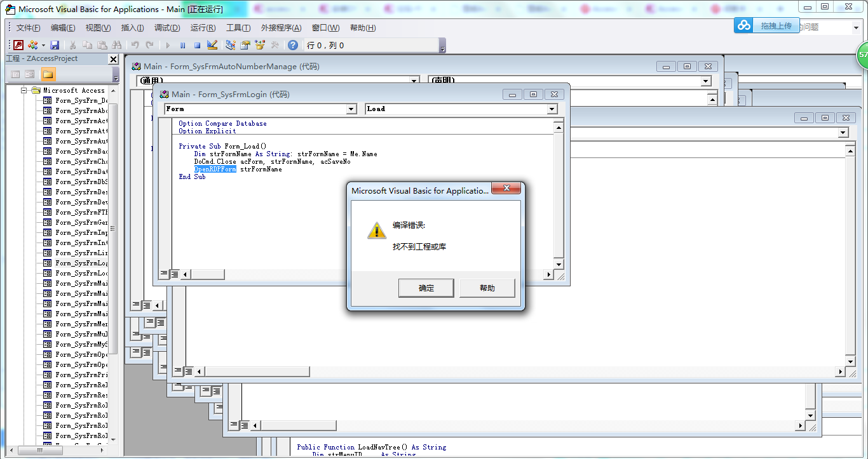Save the project with the floppy icon
868x459 pixels.
click(55, 45)
